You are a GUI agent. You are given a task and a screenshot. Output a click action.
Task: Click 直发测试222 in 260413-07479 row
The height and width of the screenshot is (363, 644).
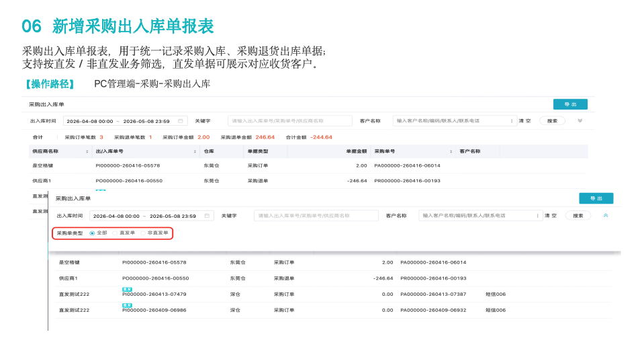pyautogui.click(x=74, y=294)
